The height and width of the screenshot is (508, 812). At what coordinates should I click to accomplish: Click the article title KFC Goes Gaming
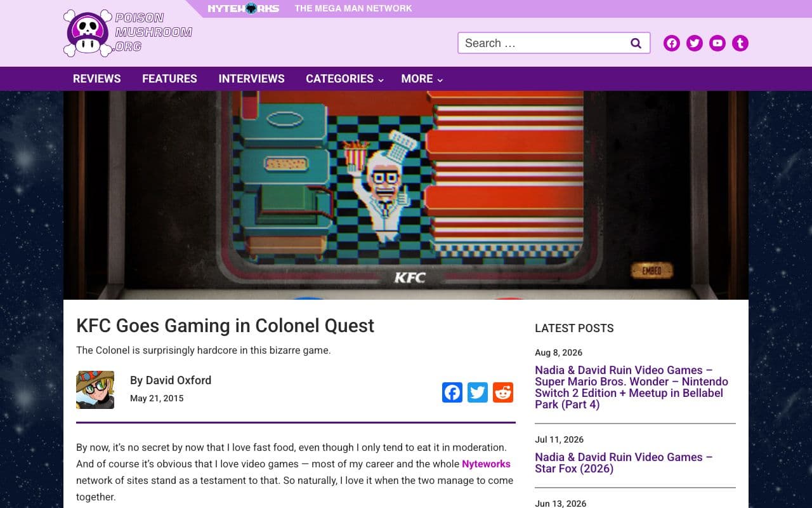(225, 326)
